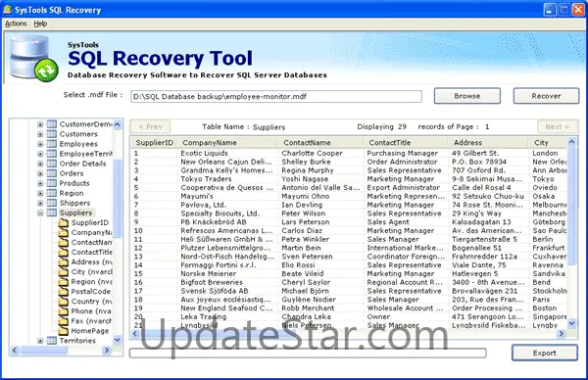The height and width of the screenshot is (380, 588).
Task: Expand the Shippers table node
Action: tap(40, 203)
